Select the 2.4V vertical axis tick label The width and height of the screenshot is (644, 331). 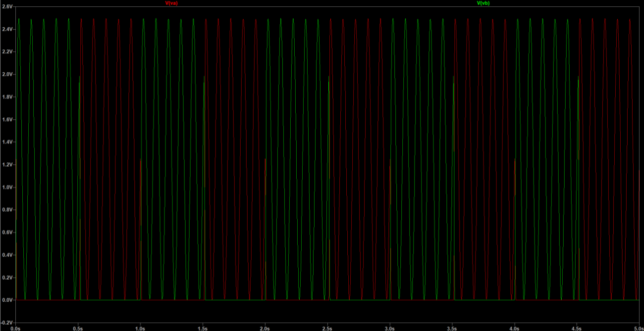pyautogui.click(x=6, y=29)
